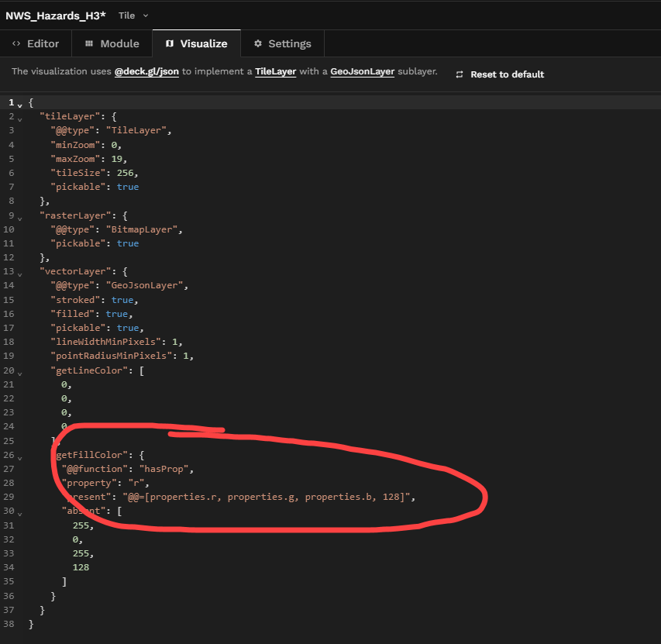Click the Settings gear icon
661x644 pixels.
point(258,43)
